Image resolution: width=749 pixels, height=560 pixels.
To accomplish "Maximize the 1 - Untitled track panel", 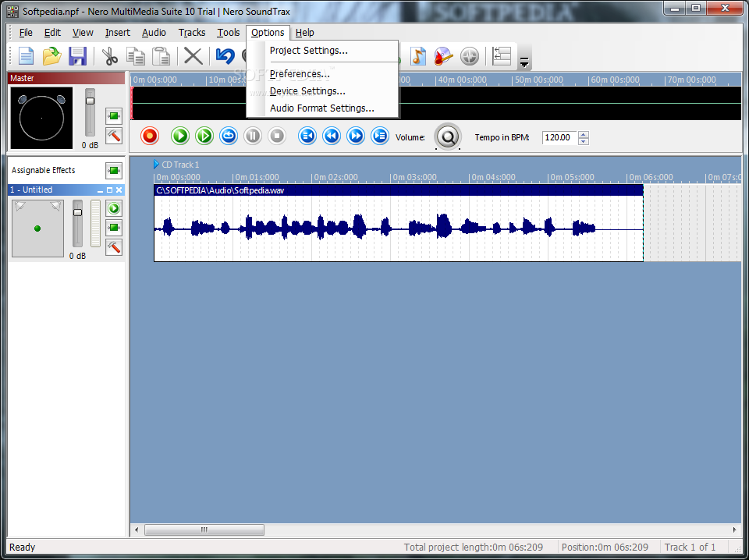I will [109, 190].
